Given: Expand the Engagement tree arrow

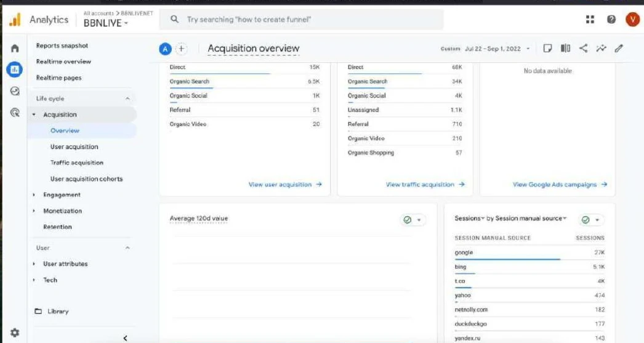Looking at the screenshot, I should coord(34,195).
